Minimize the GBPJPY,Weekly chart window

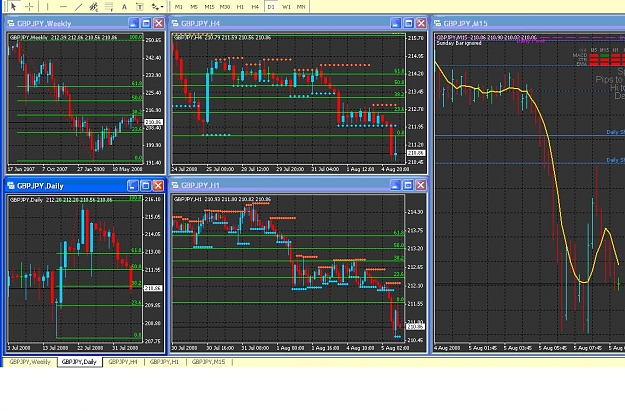[134, 23]
